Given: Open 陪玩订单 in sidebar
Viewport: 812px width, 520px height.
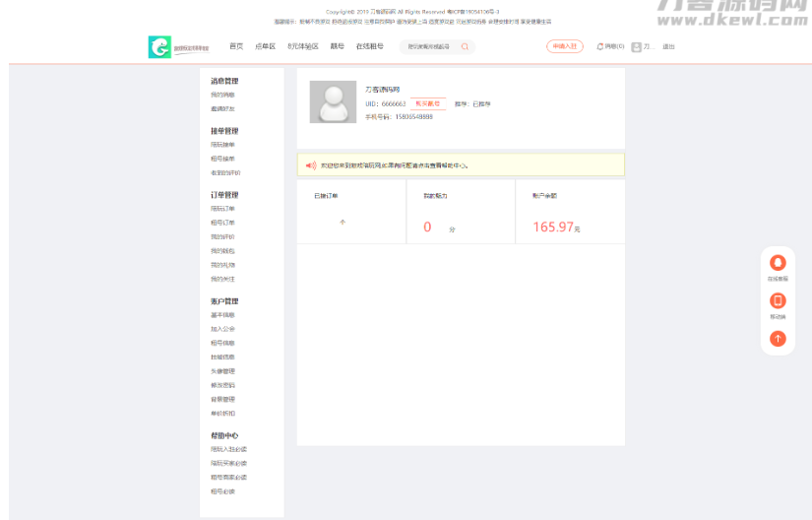Looking at the screenshot, I should [222, 209].
